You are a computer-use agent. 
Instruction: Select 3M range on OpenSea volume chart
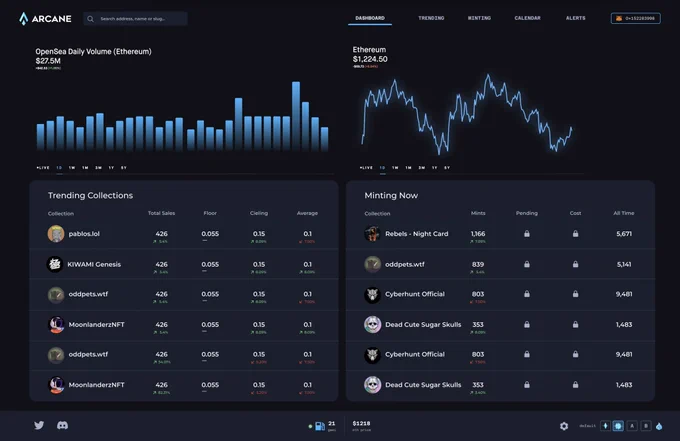point(98,168)
